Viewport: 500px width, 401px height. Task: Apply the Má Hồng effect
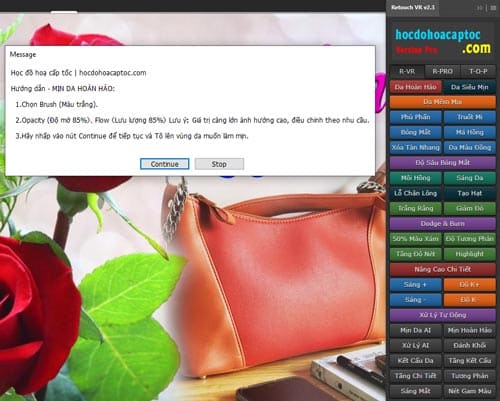point(470,132)
